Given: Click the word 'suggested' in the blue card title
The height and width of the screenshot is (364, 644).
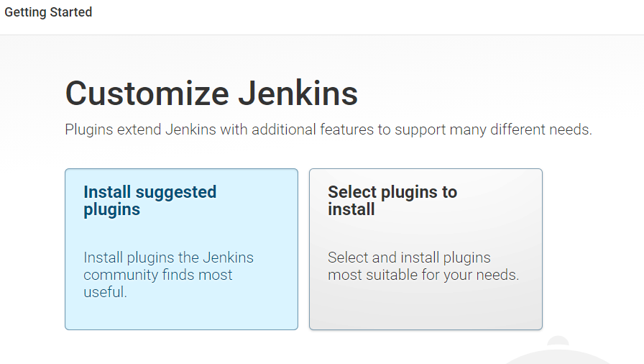Looking at the screenshot, I should pyautogui.click(x=176, y=192).
